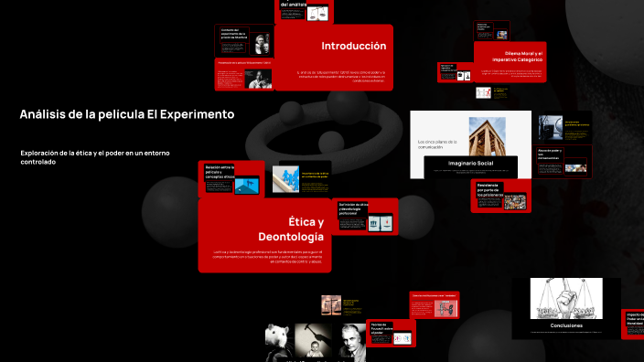The height and width of the screenshot is (362, 644).
Task: Click the blue corner image in Relación card
Action: [247, 186]
